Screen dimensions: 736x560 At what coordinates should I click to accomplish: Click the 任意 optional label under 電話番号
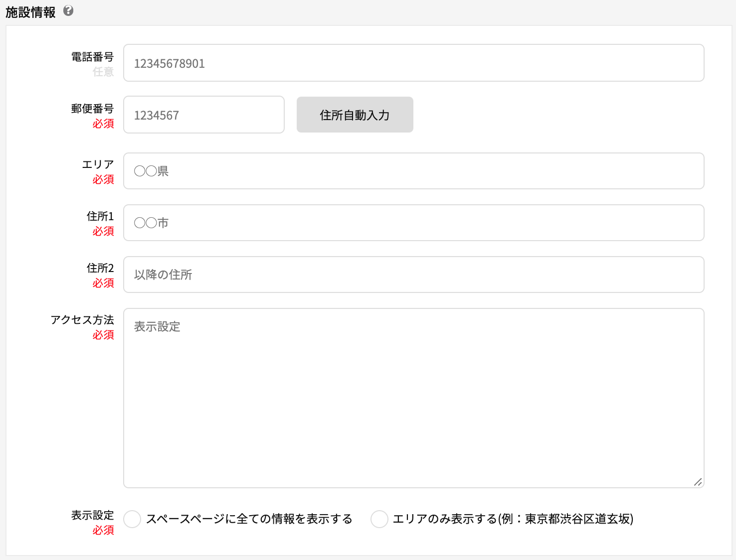tap(103, 72)
